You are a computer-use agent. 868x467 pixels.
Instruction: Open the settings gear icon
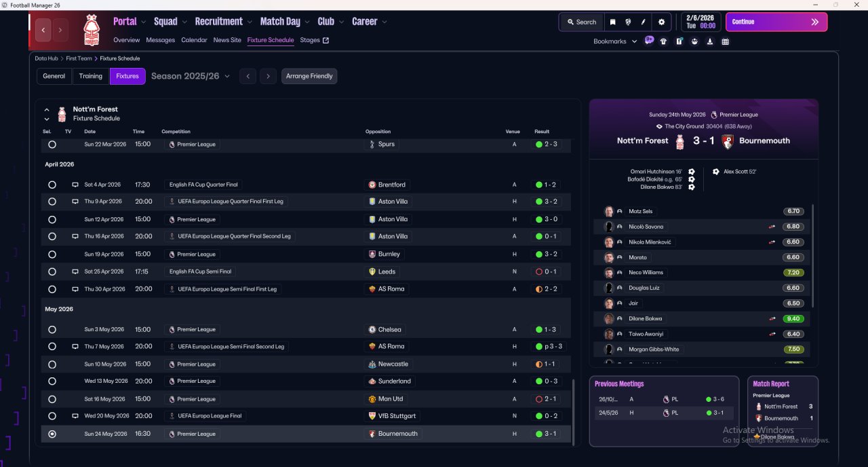[x=661, y=22]
